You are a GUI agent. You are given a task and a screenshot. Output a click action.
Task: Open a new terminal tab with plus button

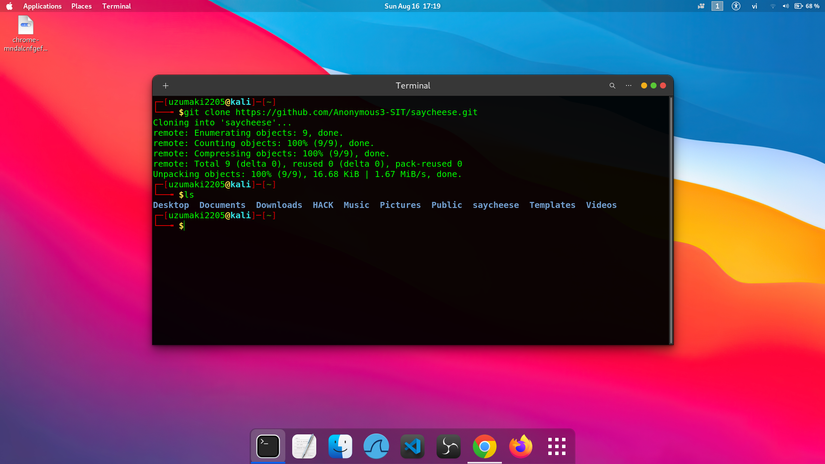pos(166,86)
